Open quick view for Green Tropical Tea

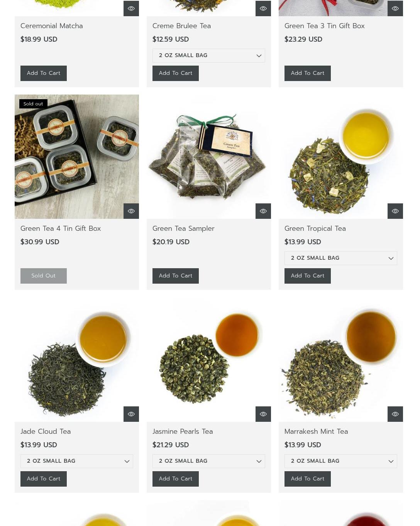click(x=395, y=211)
